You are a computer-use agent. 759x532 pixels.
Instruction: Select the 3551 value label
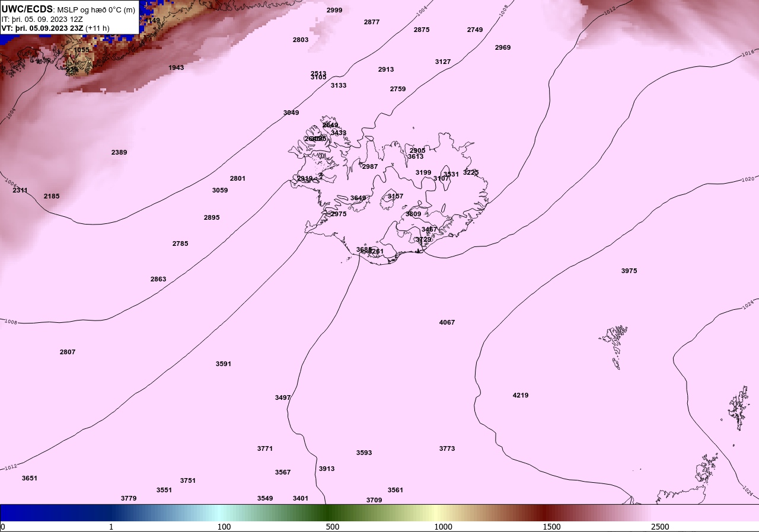click(x=164, y=490)
